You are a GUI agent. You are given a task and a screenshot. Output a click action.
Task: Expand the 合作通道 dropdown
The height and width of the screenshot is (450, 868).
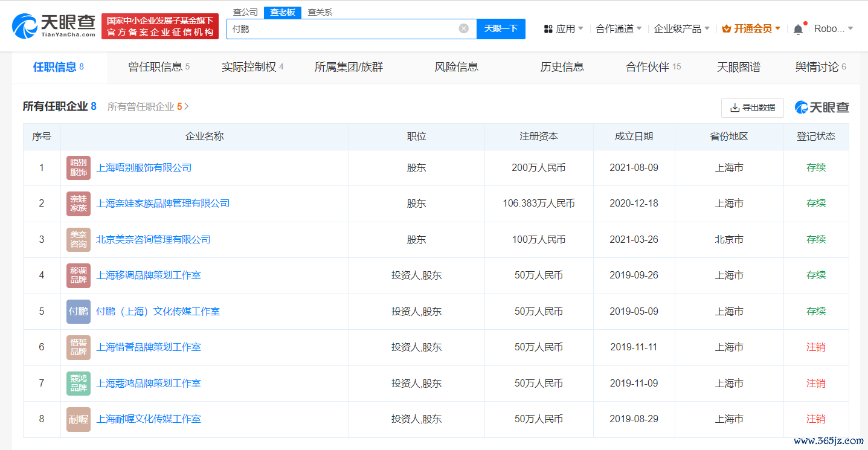639,28
